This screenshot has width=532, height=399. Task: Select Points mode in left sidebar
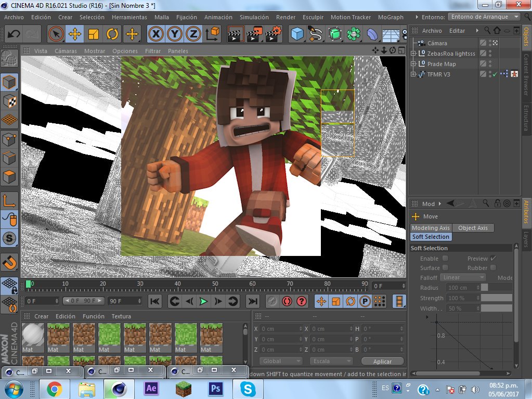9,139
